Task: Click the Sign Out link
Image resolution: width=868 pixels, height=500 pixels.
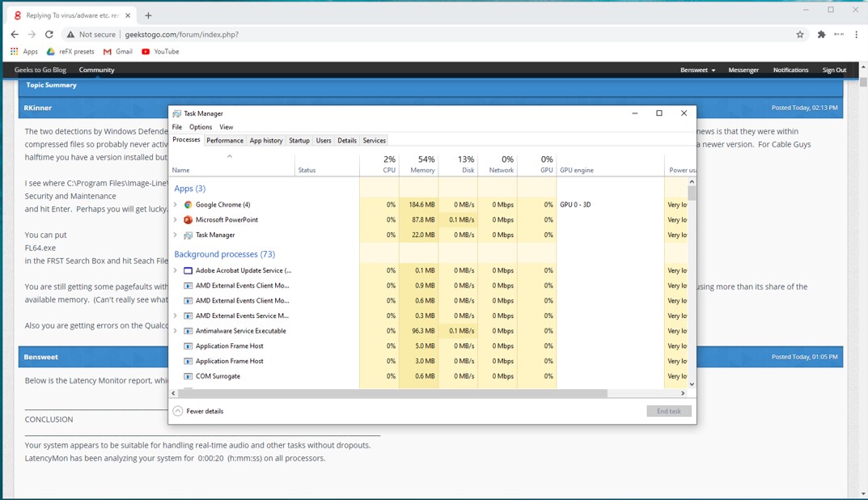Action: tap(834, 70)
